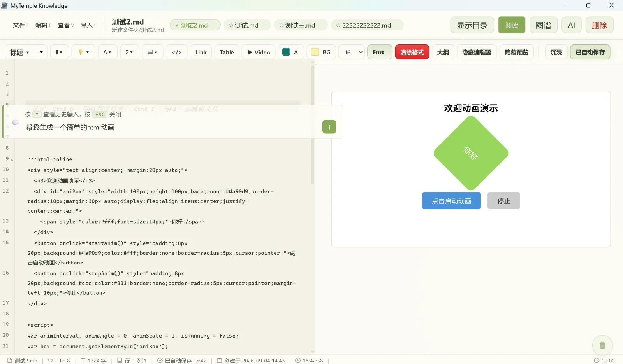Click the 00:00 timer in status bar

(x=604, y=360)
